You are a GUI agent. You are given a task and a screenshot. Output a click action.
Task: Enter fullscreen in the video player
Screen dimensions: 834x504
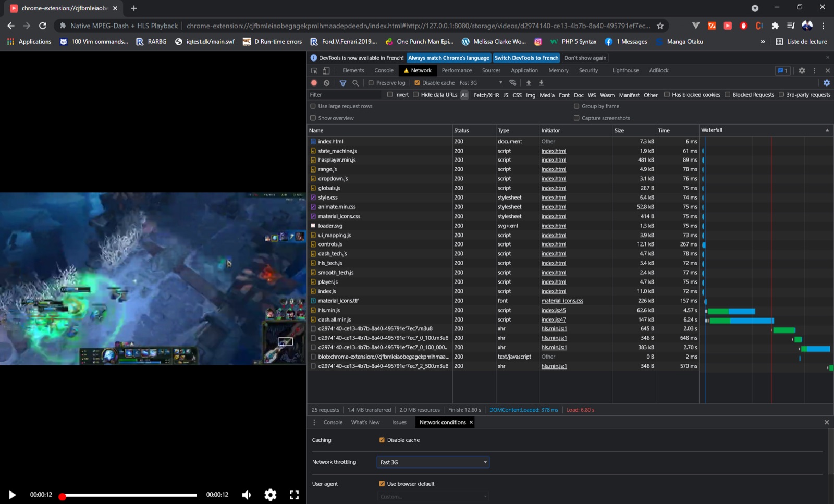coord(295,495)
